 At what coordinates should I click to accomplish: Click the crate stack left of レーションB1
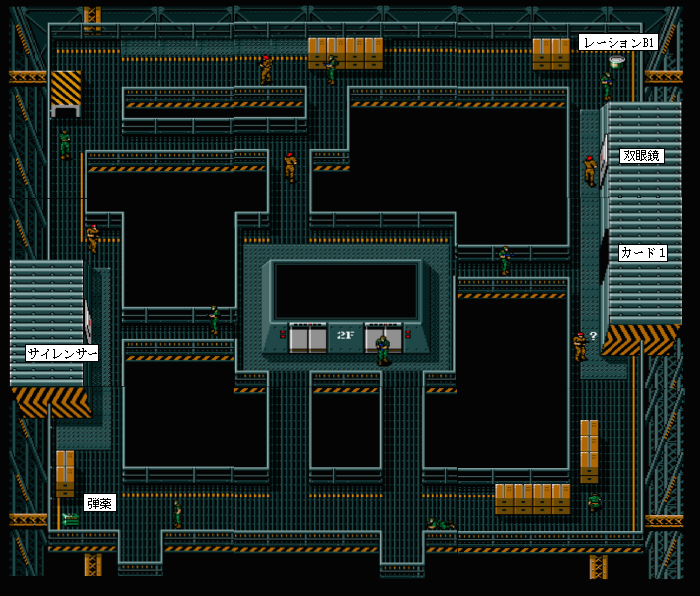[551, 54]
